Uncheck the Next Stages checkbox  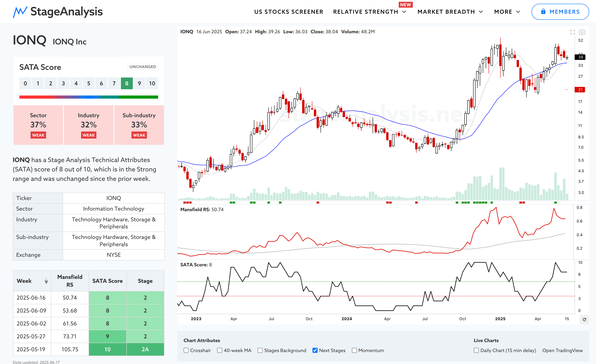[x=315, y=350]
